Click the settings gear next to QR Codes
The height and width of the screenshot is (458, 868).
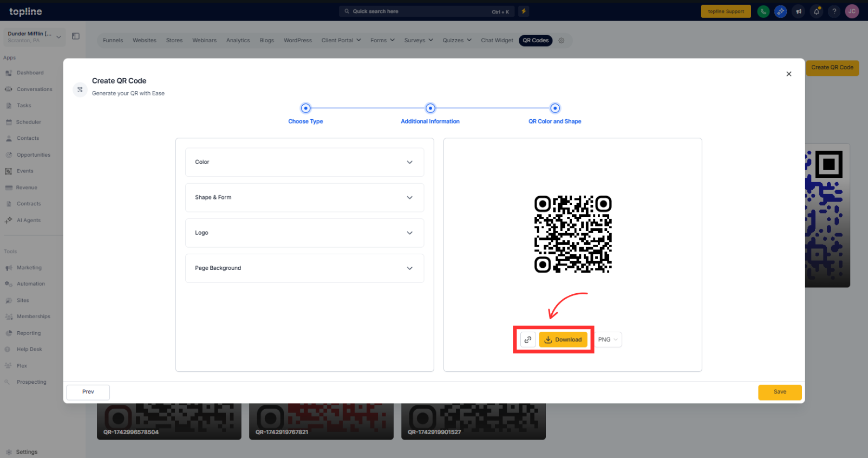562,41
